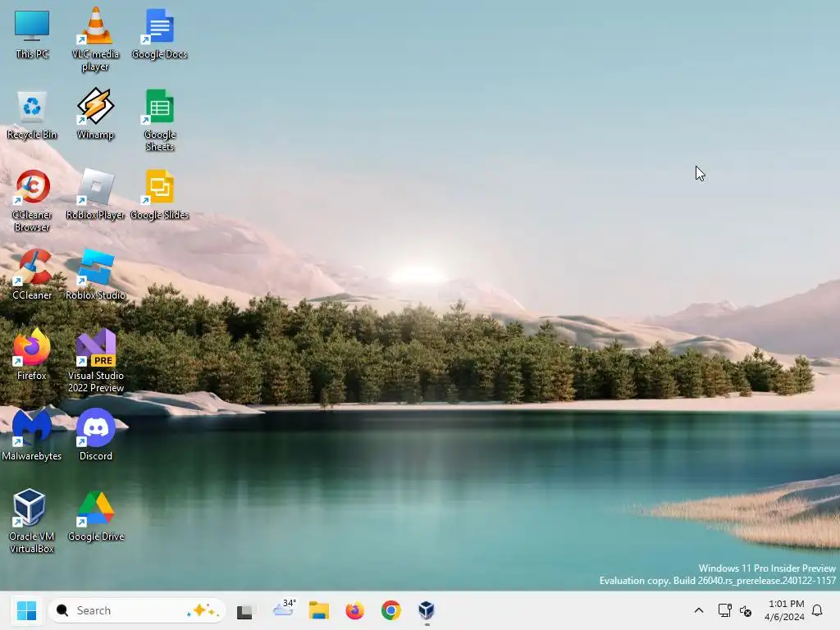Select the Google Sheets desktop shortcut
The height and width of the screenshot is (630, 840).
[x=160, y=120]
